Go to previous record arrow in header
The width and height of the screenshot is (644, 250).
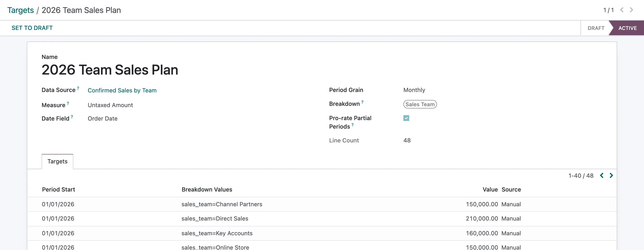pyautogui.click(x=622, y=10)
